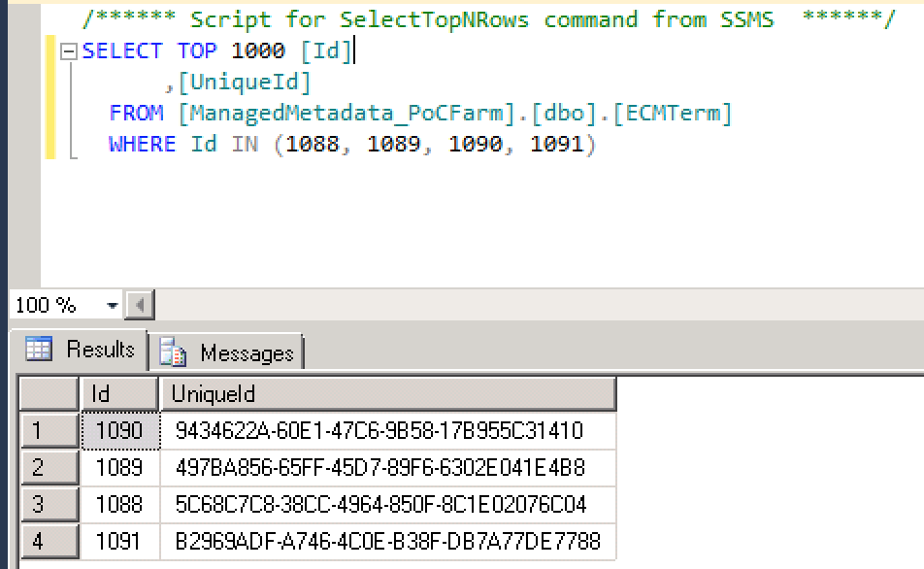This screenshot has height=569, width=924.
Task: Select row 1 header in results grid
Action: [49, 430]
